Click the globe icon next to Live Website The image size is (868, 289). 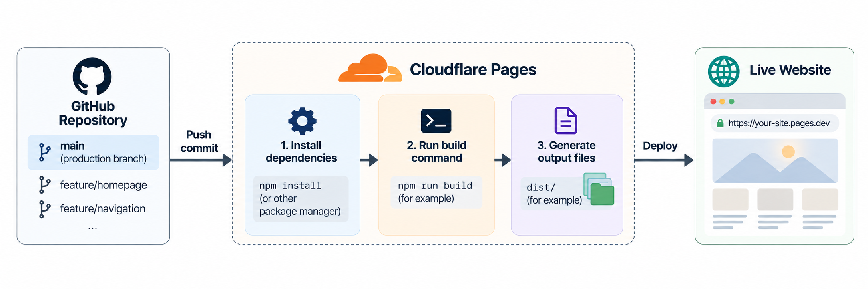724,71
